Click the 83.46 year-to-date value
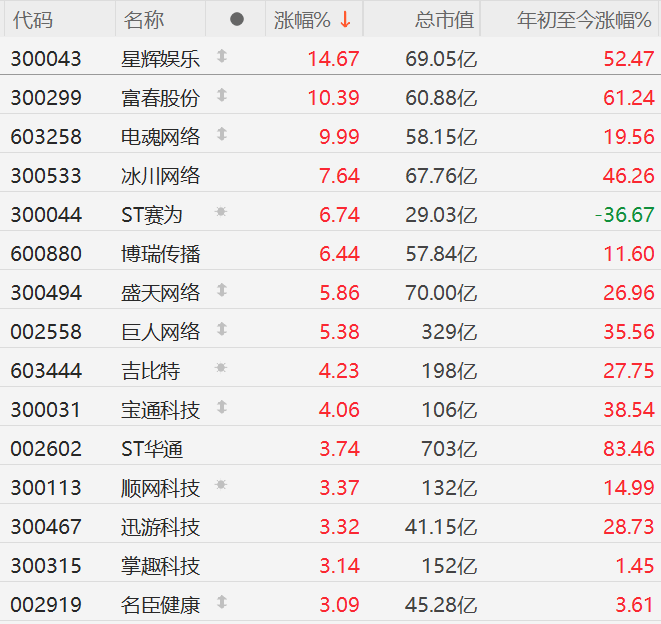This screenshot has height=624, width=661. [x=629, y=449]
